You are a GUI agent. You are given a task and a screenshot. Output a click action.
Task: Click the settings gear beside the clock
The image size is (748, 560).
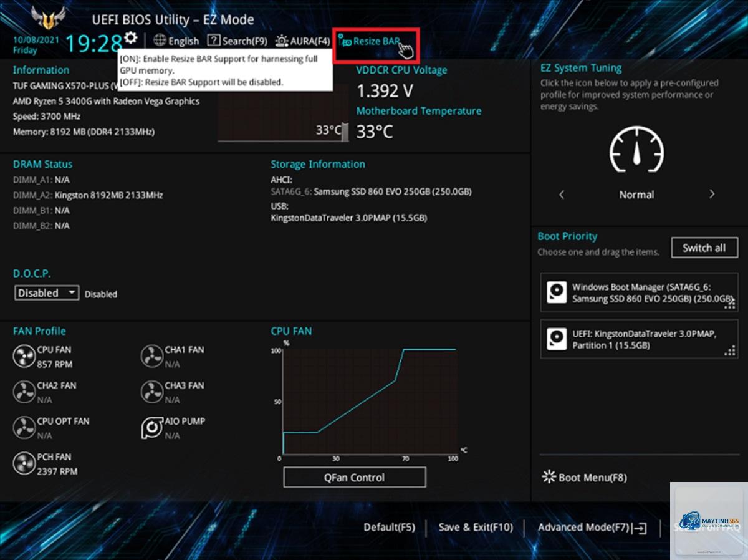point(130,37)
